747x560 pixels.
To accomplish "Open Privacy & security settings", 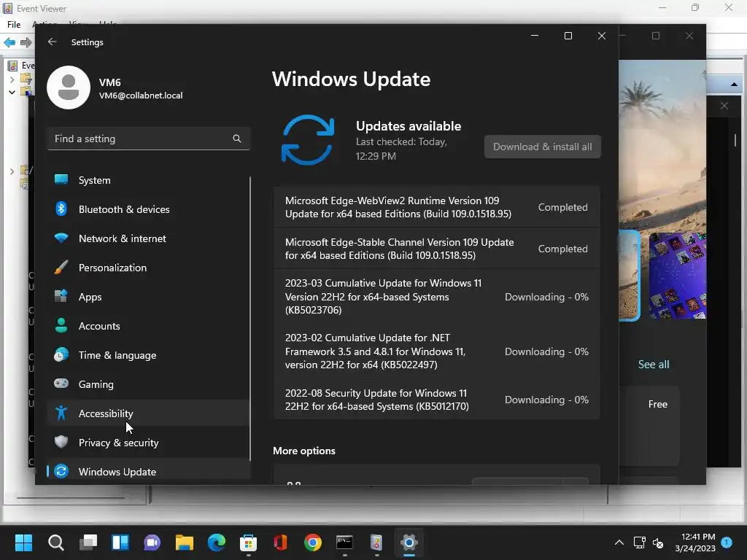I will [148, 443].
